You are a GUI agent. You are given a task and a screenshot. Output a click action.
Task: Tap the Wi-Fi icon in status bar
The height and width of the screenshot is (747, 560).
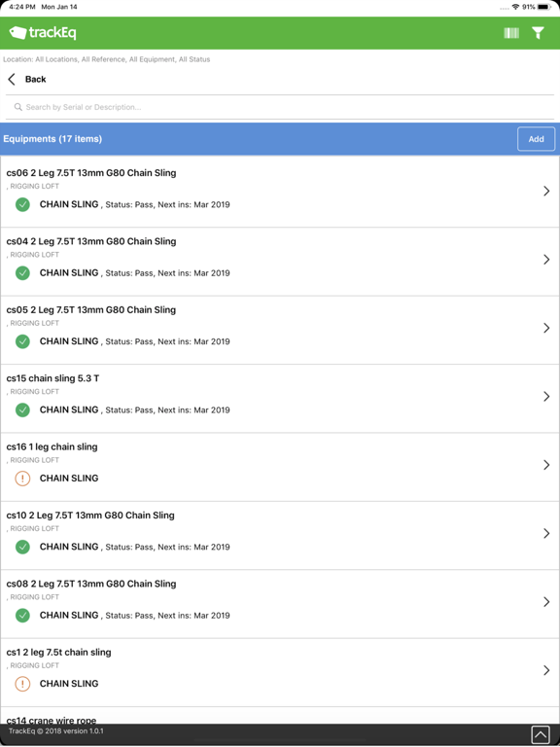[515, 7]
